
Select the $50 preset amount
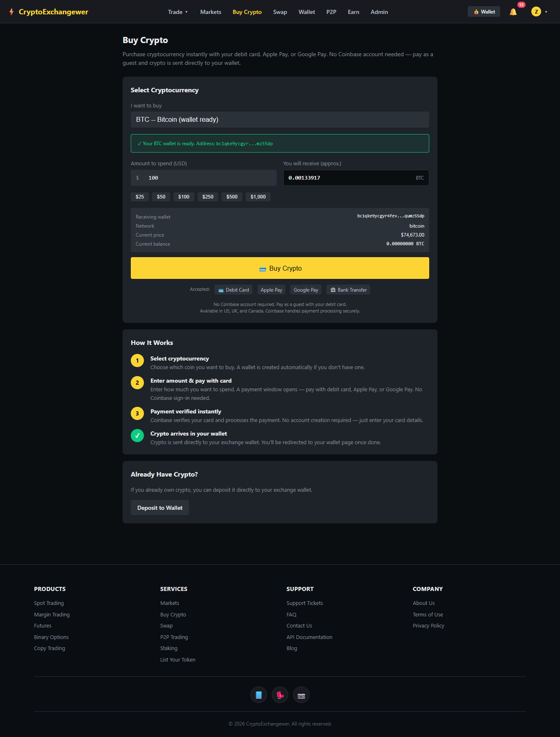[161, 197]
